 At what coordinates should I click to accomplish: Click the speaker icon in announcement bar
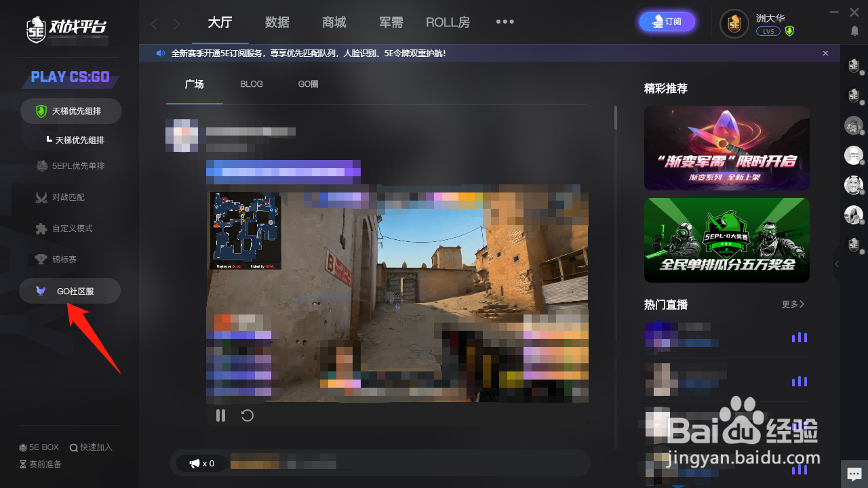click(161, 53)
